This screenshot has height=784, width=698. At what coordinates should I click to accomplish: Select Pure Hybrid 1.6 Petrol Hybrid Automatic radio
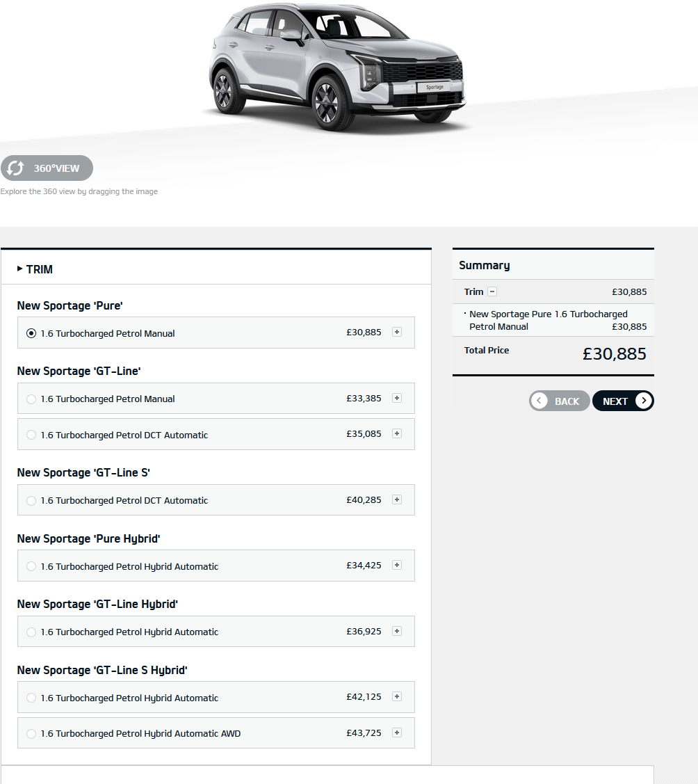[x=31, y=566]
